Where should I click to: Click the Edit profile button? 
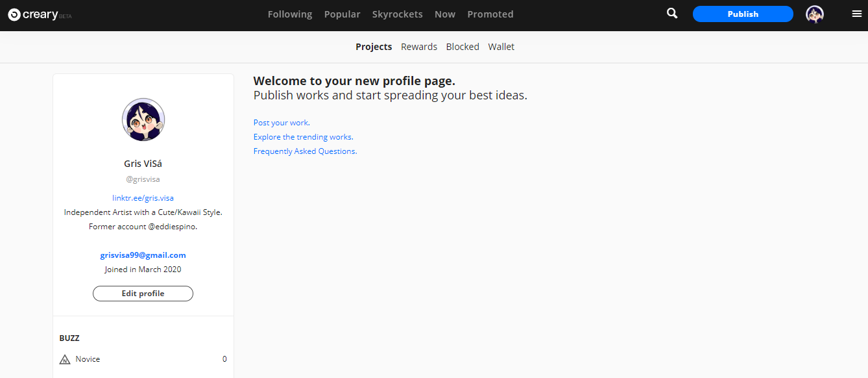[143, 294]
